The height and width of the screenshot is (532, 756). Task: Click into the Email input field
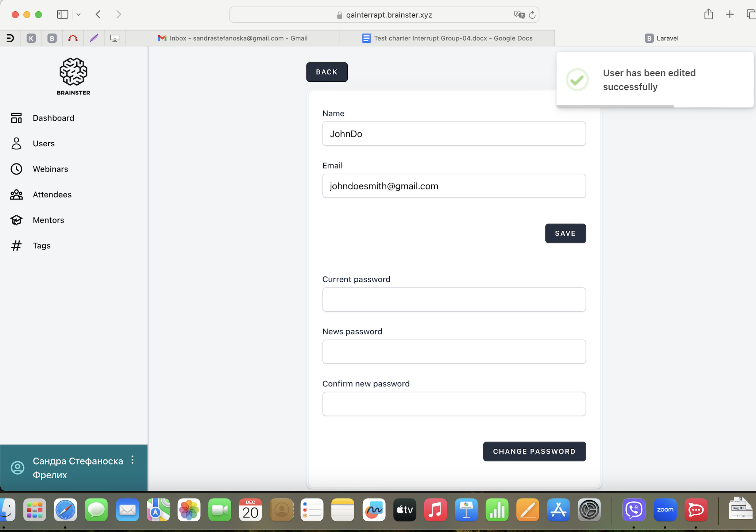click(454, 186)
